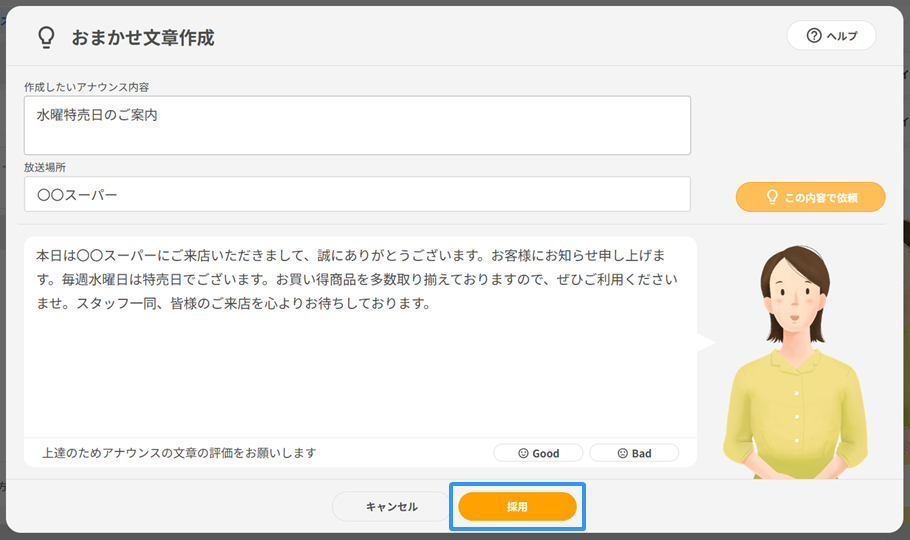910x540 pixels.
Task: Rate the announcement text as Good
Action: point(538,453)
